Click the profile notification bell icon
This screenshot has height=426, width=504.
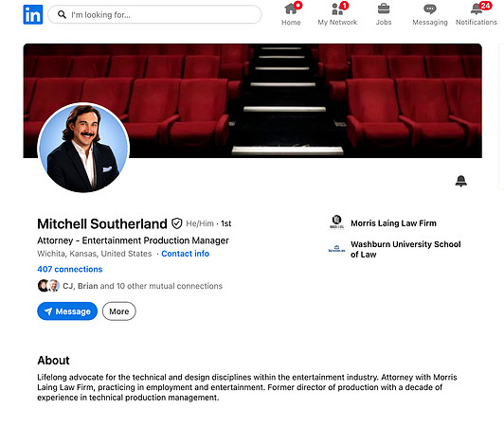point(461,181)
